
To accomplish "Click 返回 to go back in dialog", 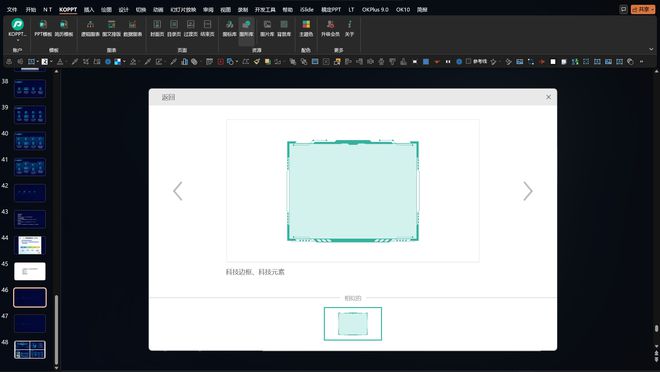I will point(168,97).
